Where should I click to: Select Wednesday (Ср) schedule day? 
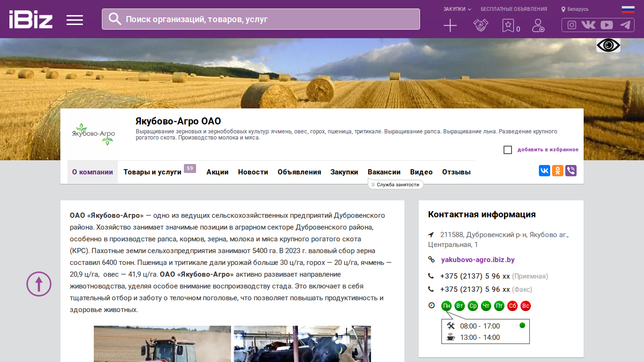click(x=473, y=306)
